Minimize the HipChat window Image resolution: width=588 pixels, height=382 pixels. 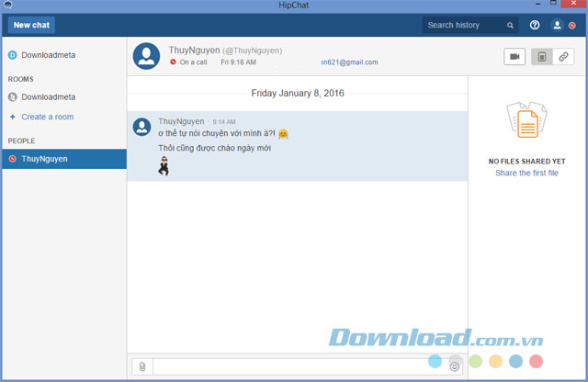tap(538, 4)
